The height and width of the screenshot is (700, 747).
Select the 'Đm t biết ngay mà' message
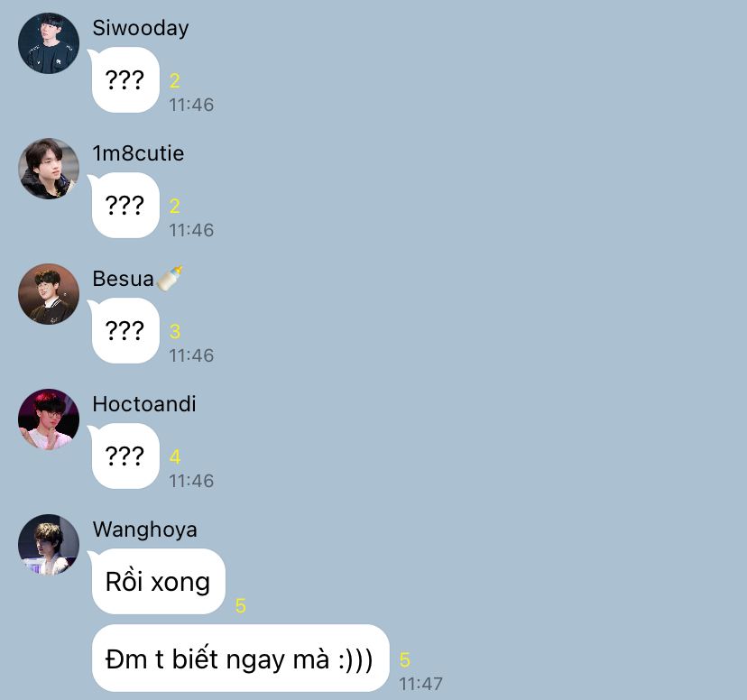(x=241, y=659)
